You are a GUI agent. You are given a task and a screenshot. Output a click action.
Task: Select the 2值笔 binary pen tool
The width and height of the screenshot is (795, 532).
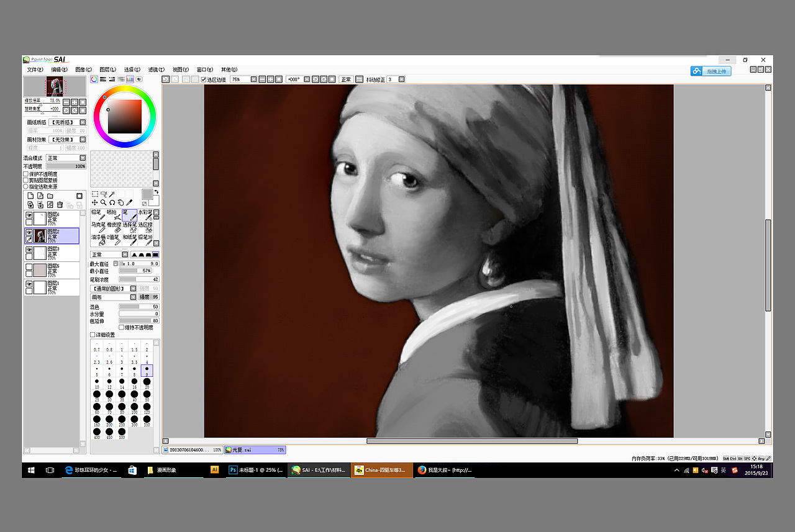coord(114,240)
